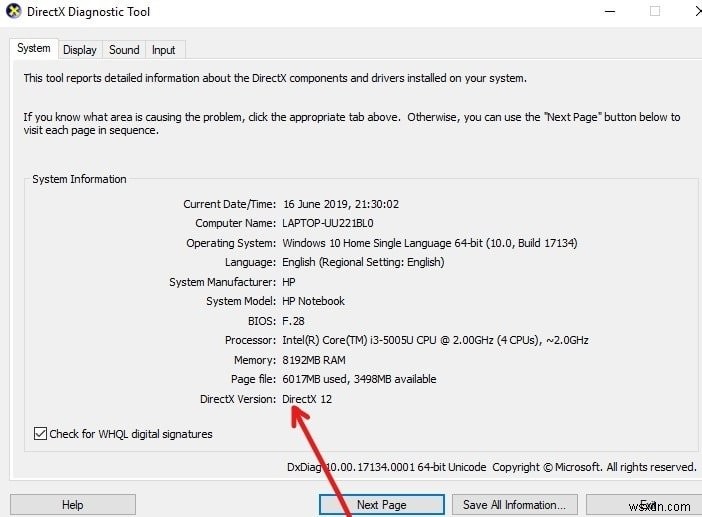Select page file value '6017MB used, 3498MB available'

point(359,379)
